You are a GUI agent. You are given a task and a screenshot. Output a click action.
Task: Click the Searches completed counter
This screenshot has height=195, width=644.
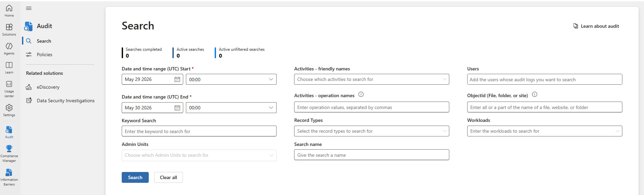[x=142, y=52]
